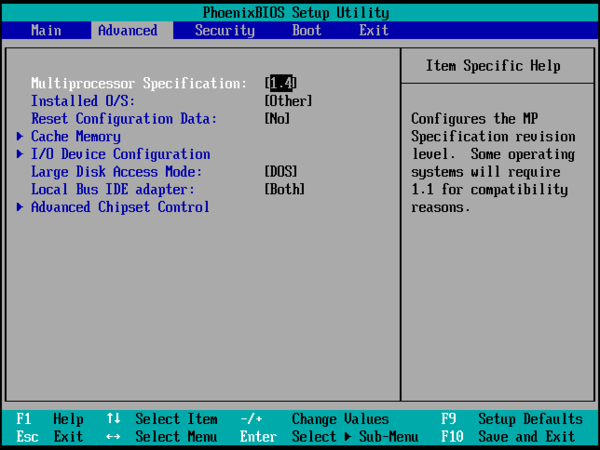Viewport: 600px width, 450px height.
Task: Change the Installed O/S Other value
Action: point(288,101)
